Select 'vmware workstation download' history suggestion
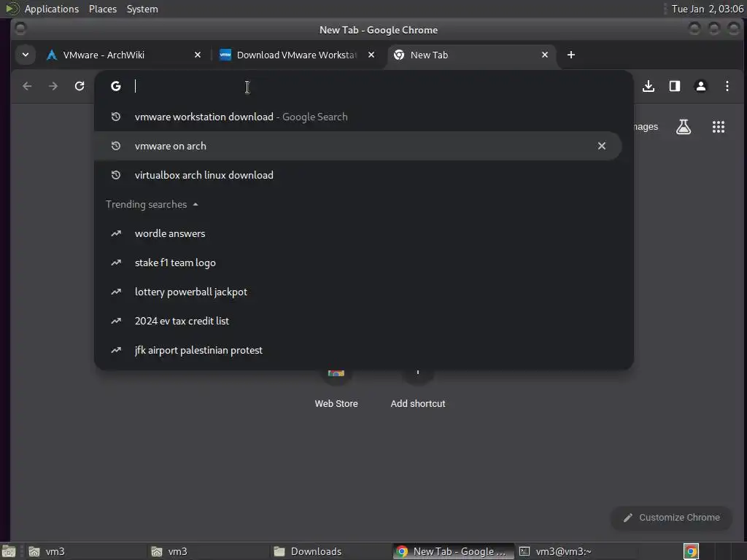Image resolution: width=747 pixels, height=560 pixels. (x=357, y=117)
